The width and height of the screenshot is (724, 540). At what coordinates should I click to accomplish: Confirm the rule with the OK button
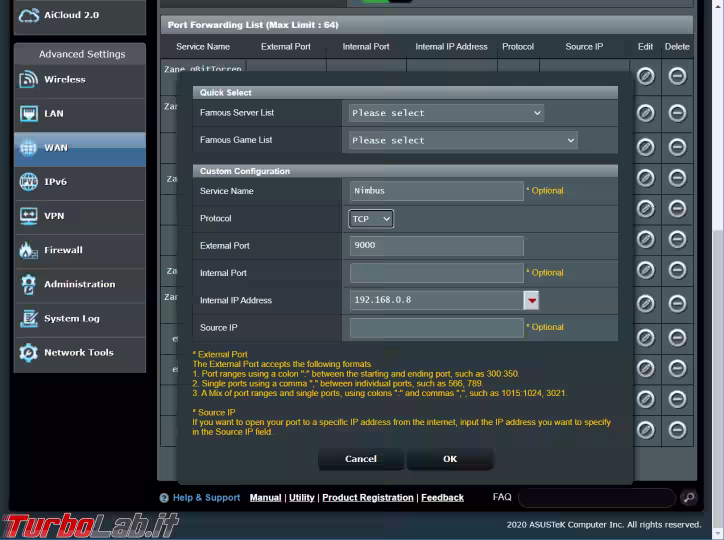tap(450, 459)
